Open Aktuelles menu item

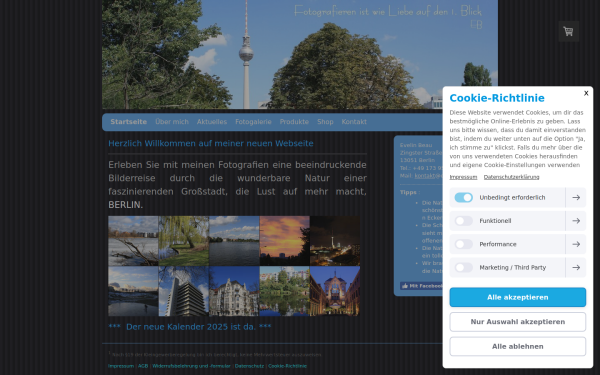(x=212, y=122)
